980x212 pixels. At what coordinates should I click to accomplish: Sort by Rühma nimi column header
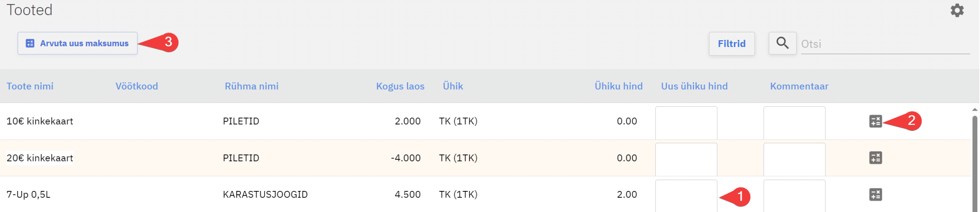pyautogui.click(x=252, y=86)
